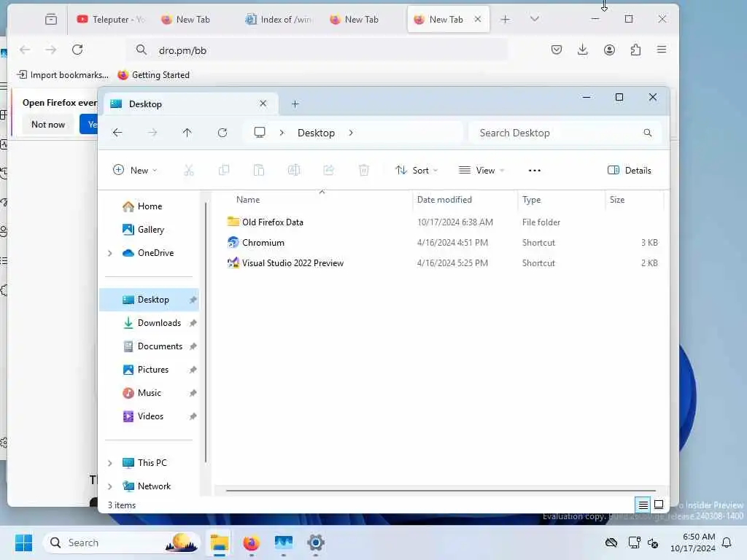Click the PC icon in address bar
The height and width of the screenshot is (560, 747).
(x=260, y=133)
